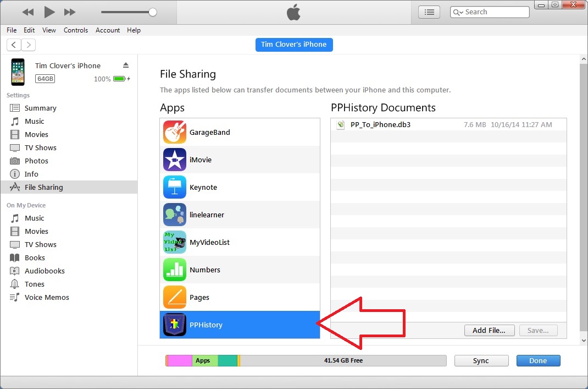The image size is (588, 389).
Task: Click the PP_To_iPhone.db3 file icon
Action: point(341,125)
